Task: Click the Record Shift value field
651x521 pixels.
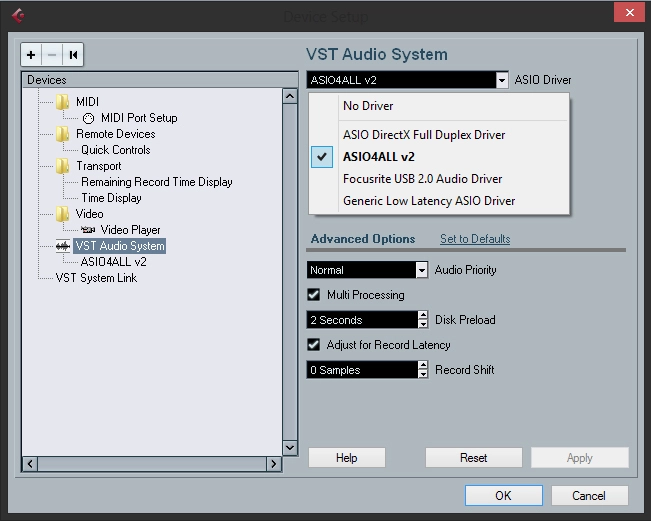Action: 362,370
